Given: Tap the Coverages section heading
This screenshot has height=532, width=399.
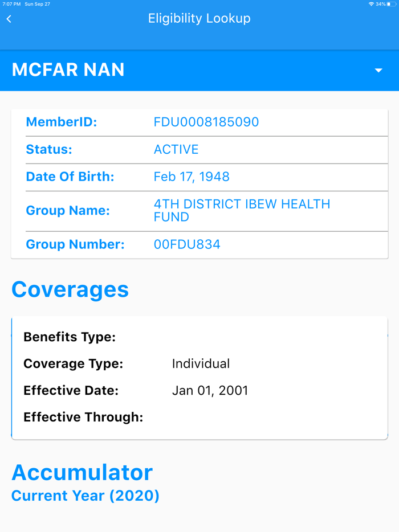Looking at the screenshot, I should pyautogui.click(x=70, y=289).
